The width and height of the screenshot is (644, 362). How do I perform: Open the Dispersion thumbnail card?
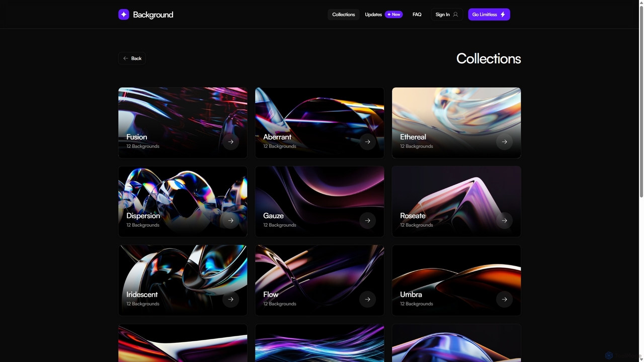(183, 202)
